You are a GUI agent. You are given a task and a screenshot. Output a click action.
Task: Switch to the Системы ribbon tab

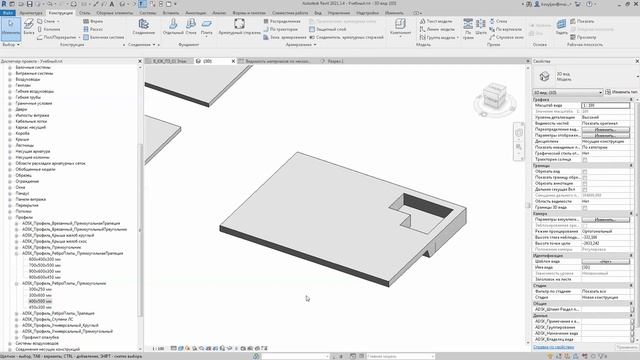(147, 13)
